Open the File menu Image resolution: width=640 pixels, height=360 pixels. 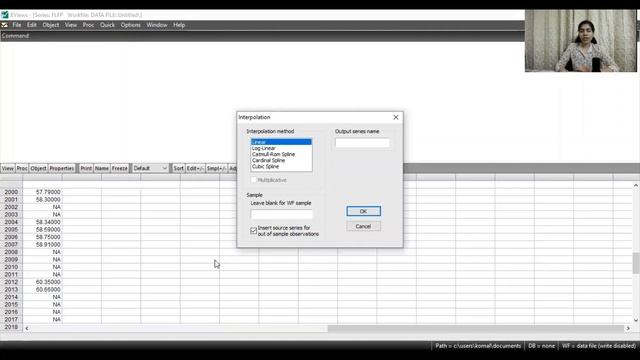pyautogui.click(x=17, y=25)
